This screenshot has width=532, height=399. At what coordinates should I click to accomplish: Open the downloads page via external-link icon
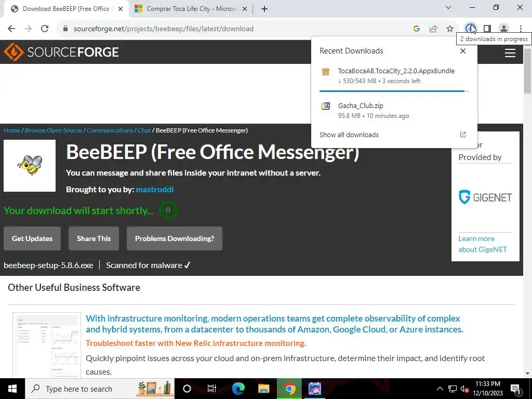463,135
